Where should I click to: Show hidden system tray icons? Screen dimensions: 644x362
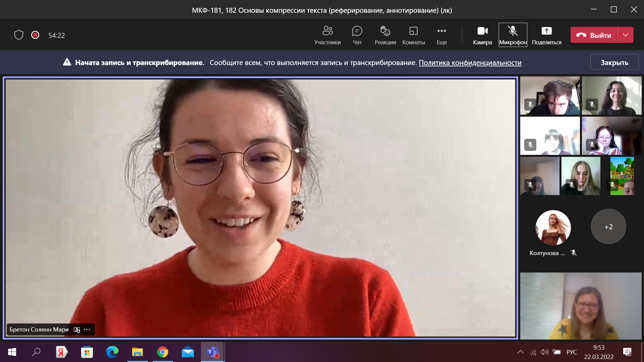tap(520, 352)
